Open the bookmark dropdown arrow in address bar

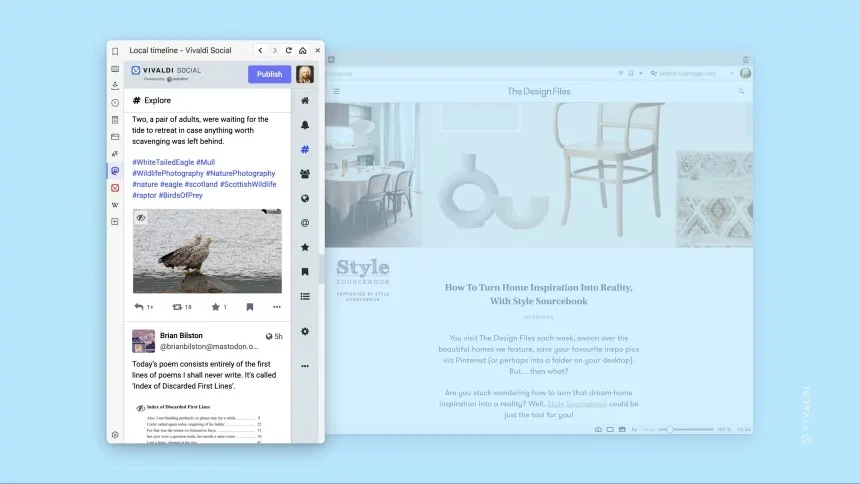tap(641, 74)
